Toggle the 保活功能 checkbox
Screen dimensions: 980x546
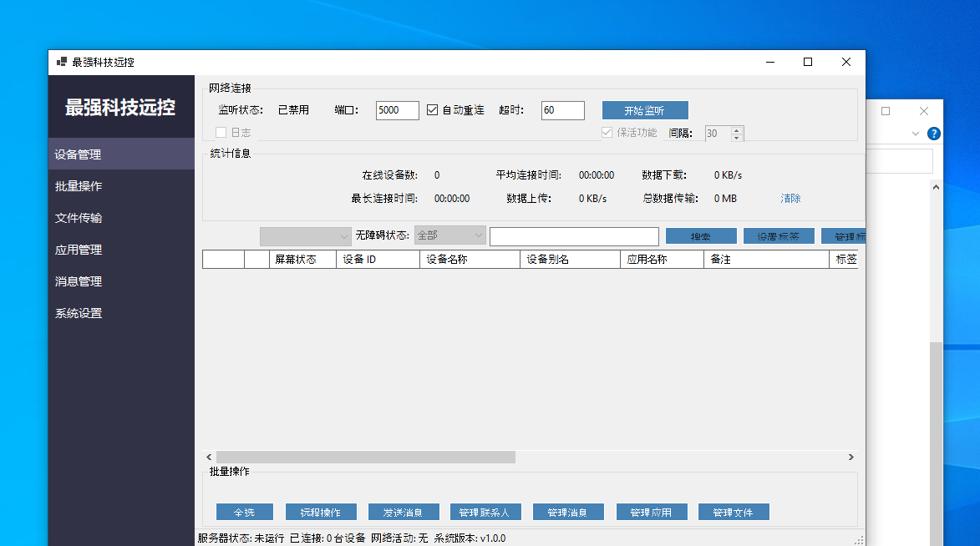(x=607, y=132)
